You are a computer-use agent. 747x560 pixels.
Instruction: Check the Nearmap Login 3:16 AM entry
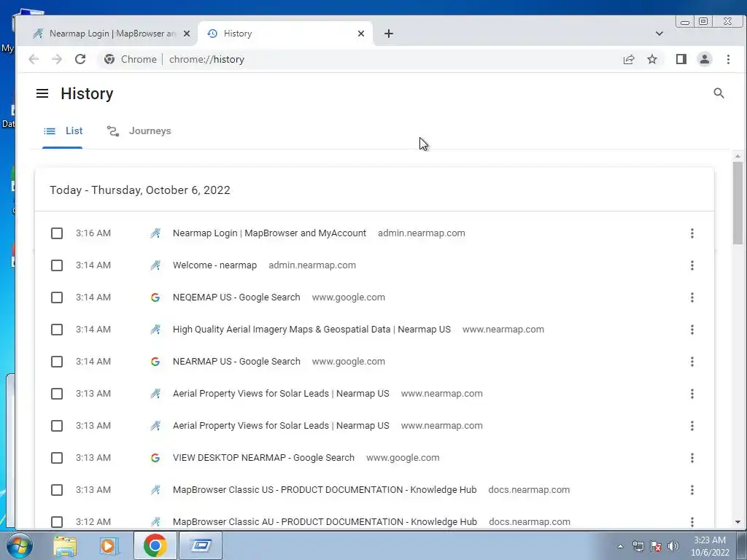[57, 233]
